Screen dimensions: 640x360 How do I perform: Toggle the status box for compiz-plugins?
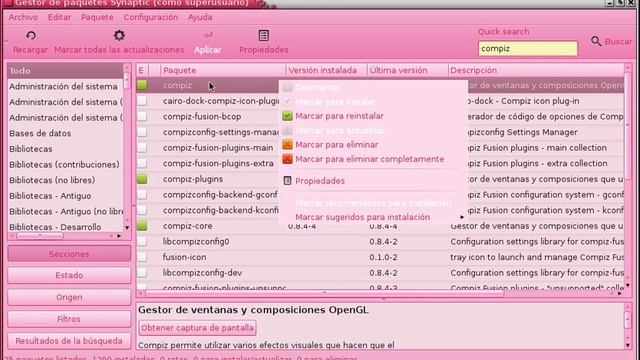(142, 179)
